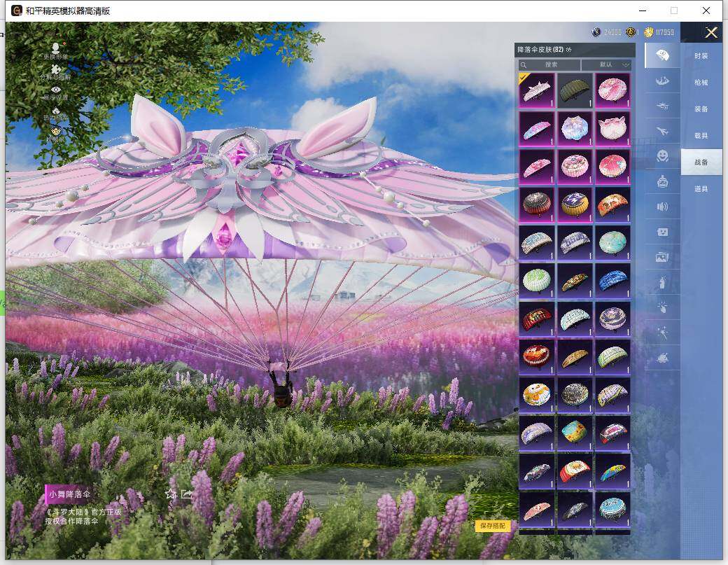Open the sparkle firework effect icon

tap(662, 332)
